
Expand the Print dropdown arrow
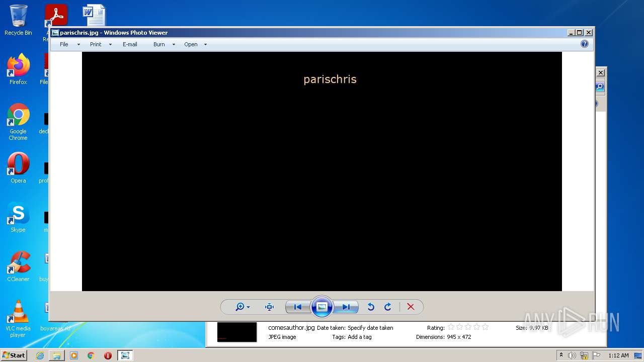tap(110, 45)
